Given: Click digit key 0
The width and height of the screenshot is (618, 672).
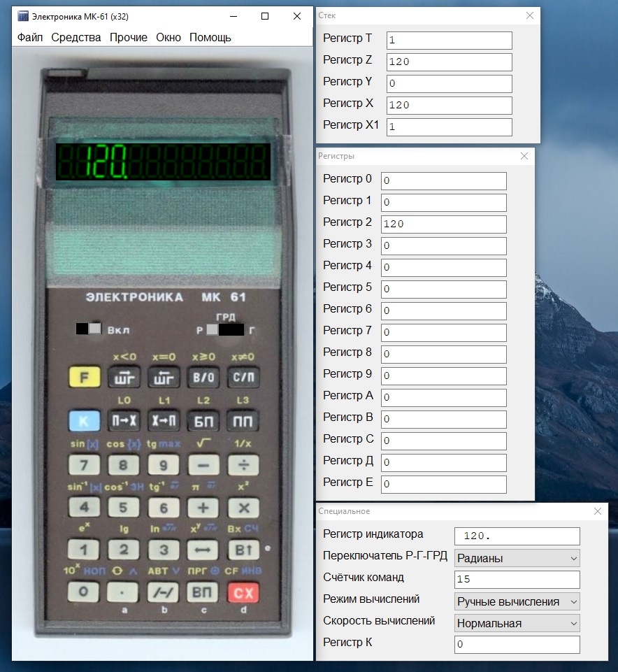Looking at the screenshot, I should point(84,592).
